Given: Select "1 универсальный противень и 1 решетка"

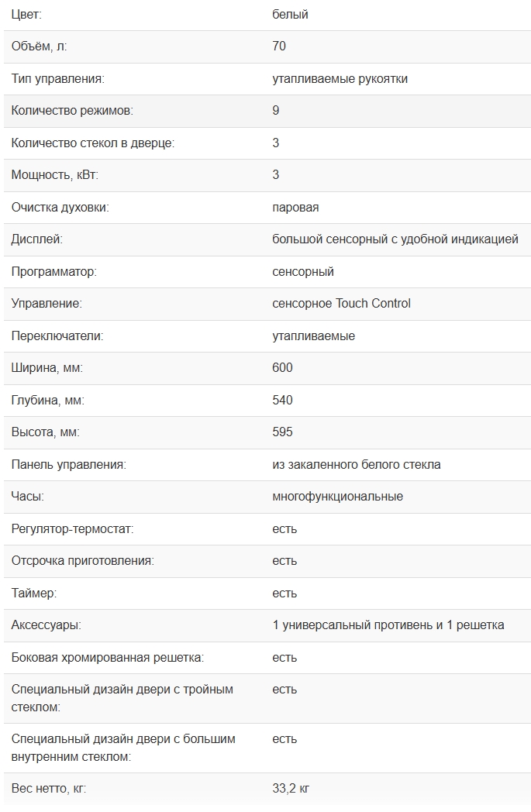Looking at the screenshot, I should tap(388, 625).
